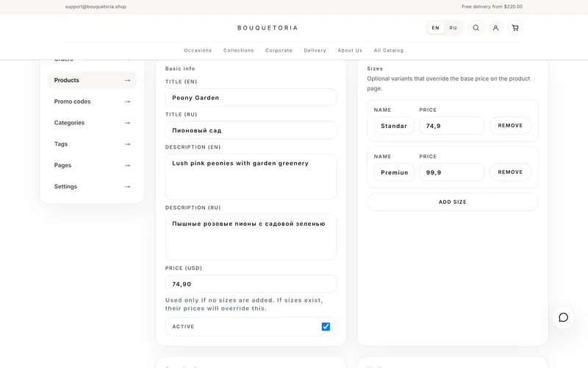This screenshot has width=588, height=368.
Task: Click the arrow next to Tags
Action: (127, 144)
